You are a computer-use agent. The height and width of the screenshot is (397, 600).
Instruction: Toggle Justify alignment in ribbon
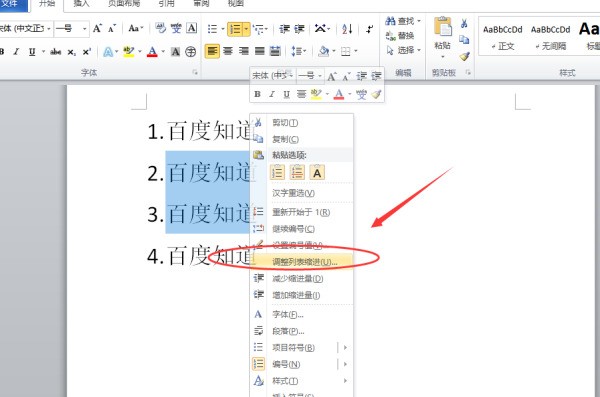[x=259, y=51]
